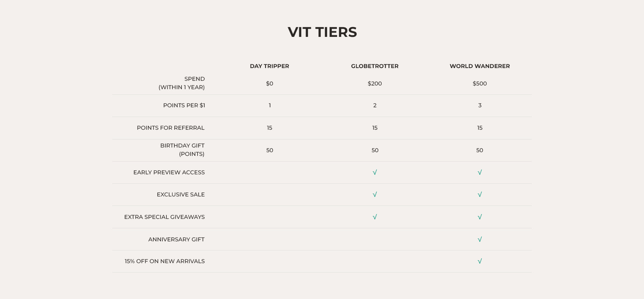The width and height of the screenshot is (644, 299).
Task: Click World Wanderer Extra Special Giveaways checkmark
Action: [x=480, y=217]
